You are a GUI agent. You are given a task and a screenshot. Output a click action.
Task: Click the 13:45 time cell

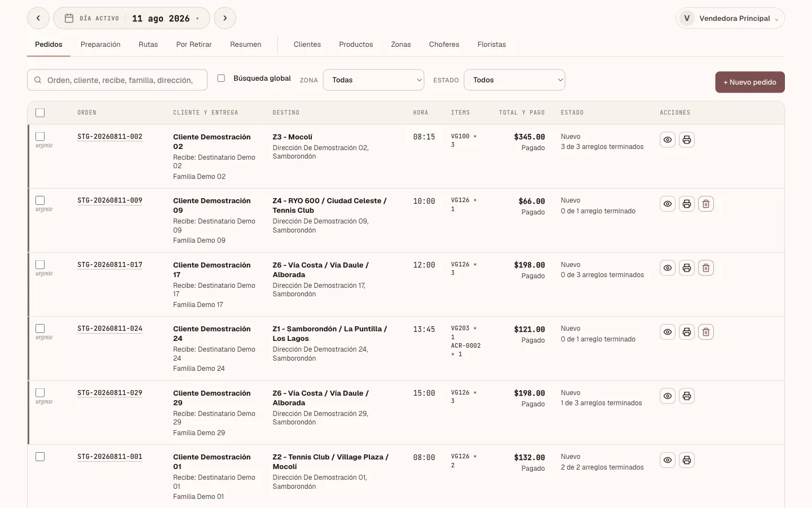[424, 330]
